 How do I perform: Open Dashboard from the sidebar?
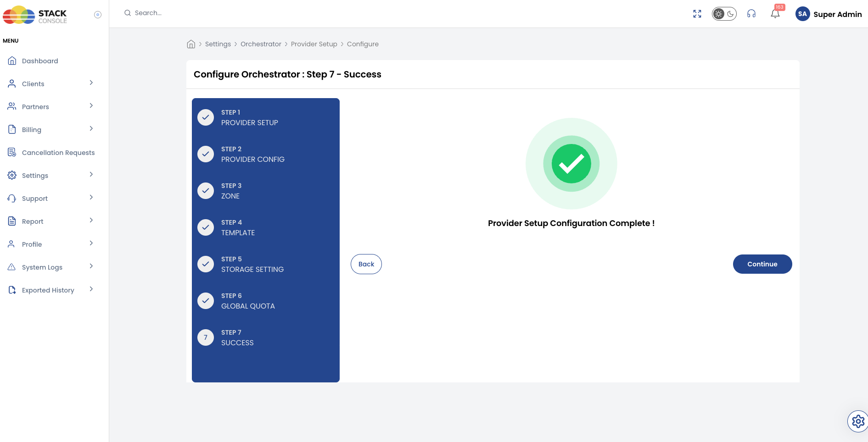coord(40,61)
